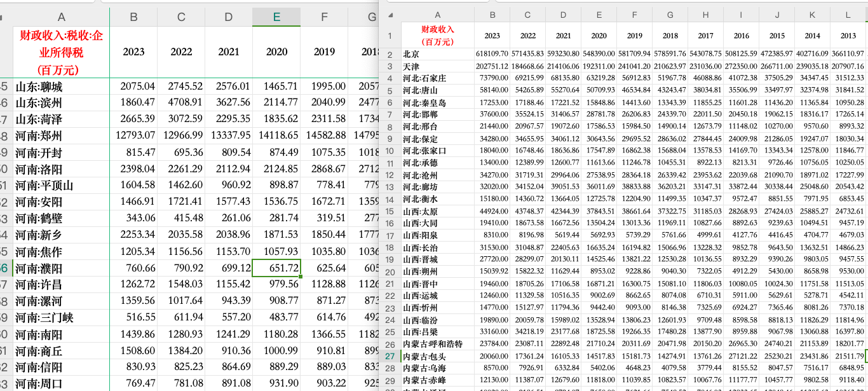Image resolution: width=868 pixels, height=391 pixels.
Task: Select the cell 山西:吕梁
Action: pos(437,333)
